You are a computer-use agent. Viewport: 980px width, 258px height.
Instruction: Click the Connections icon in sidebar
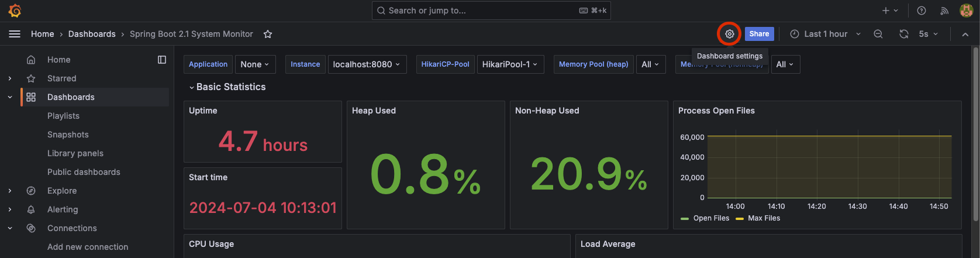click(31, 228)
